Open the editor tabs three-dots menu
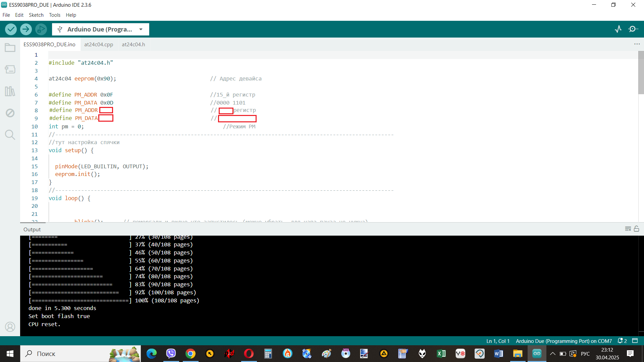This screenshot has width=644, height=362. (x=637, y=44)
